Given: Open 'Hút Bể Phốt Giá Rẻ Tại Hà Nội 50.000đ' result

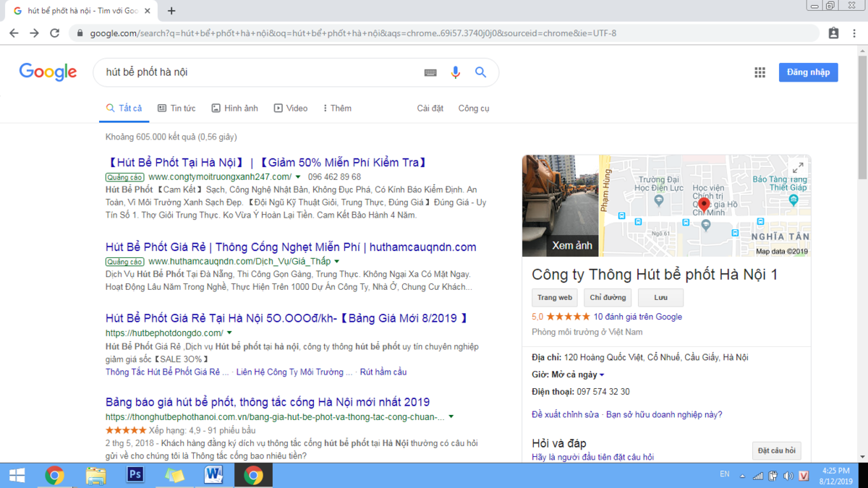Looking at the screenshot, I should [288, 318].
